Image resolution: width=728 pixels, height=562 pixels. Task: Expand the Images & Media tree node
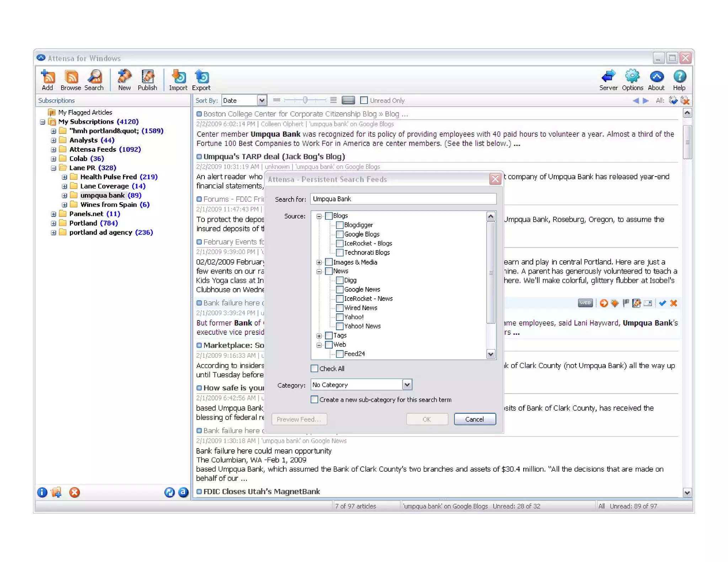click(319, 262)
